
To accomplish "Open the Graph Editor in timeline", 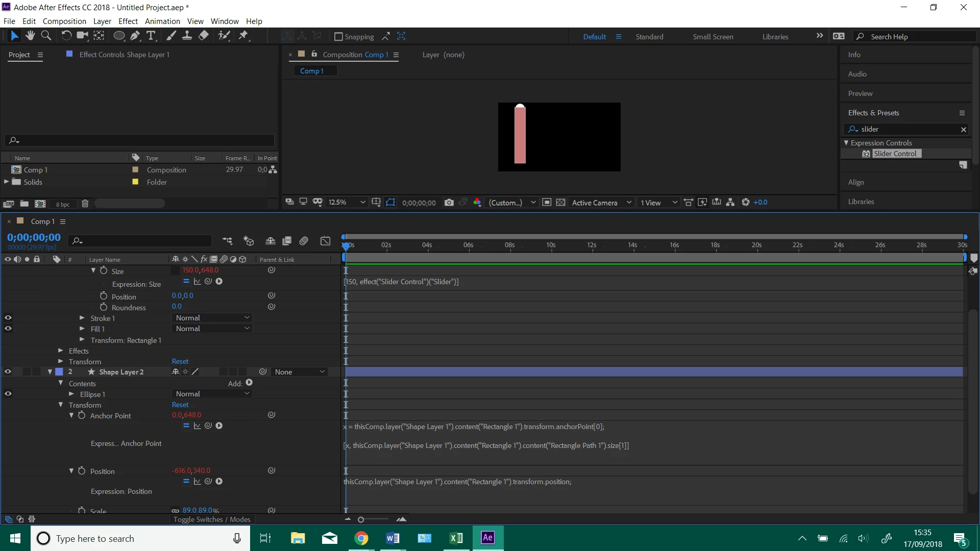I will tap(325, 241).
